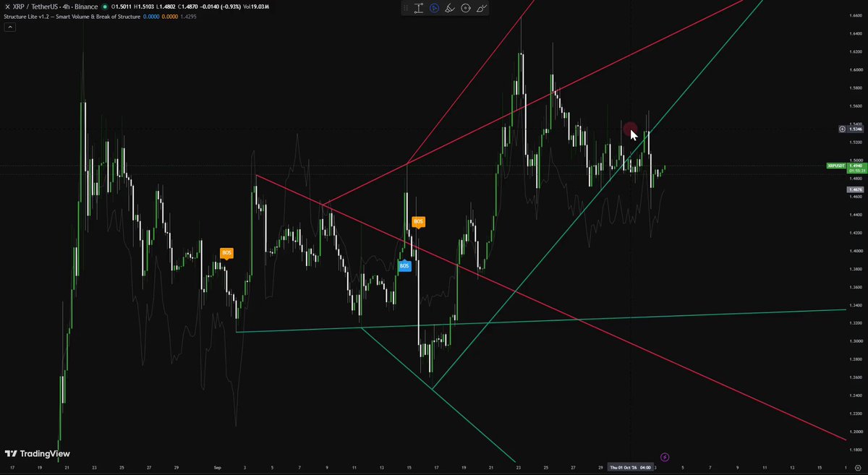
Task: Click the 1.6000 price axis label
Action: 856,70
